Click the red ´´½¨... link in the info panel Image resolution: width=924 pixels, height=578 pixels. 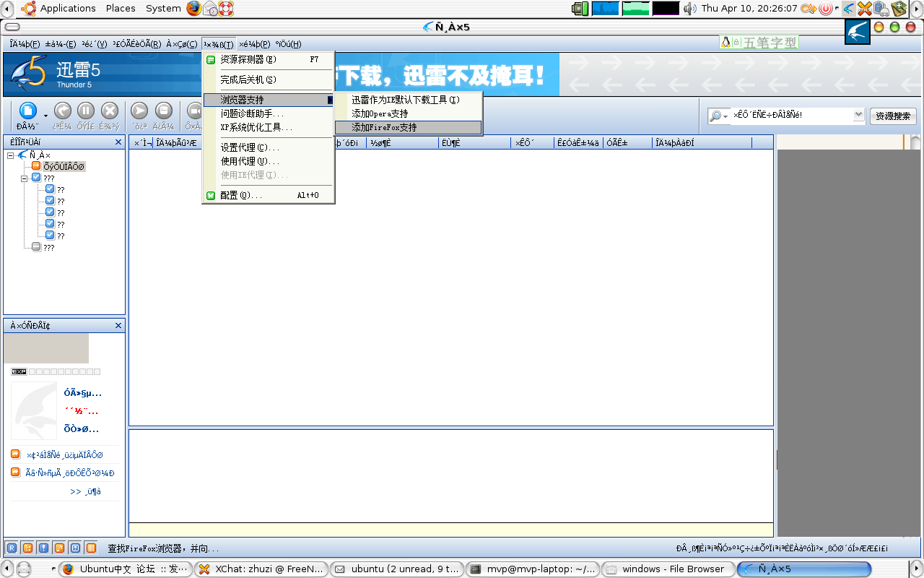pyautogui.click(x=81, y=411)
